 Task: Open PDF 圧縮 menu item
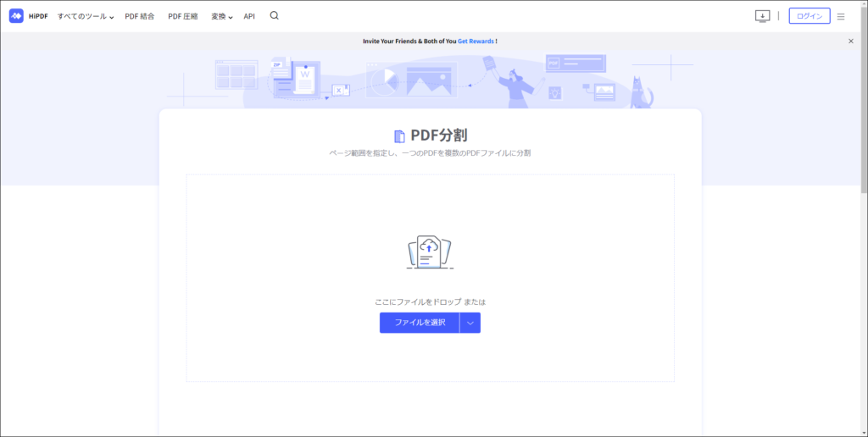pyautogui.click(x=183, y=17)
